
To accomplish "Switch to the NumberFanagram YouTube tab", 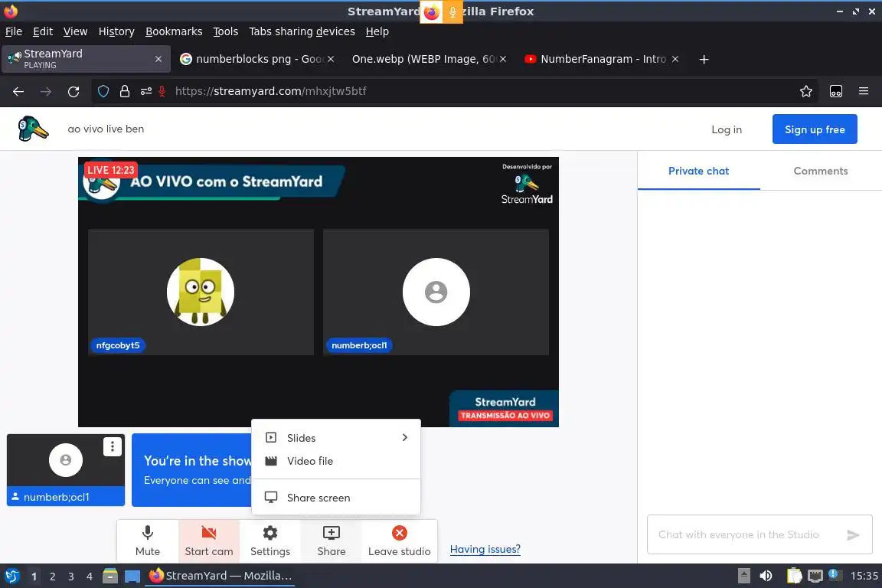I will click(601, 59).
